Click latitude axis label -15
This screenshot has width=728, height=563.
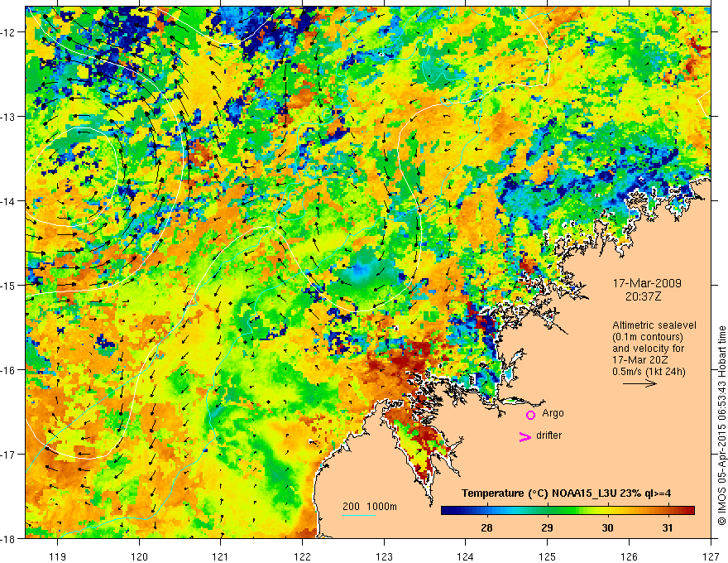[9, 285]
